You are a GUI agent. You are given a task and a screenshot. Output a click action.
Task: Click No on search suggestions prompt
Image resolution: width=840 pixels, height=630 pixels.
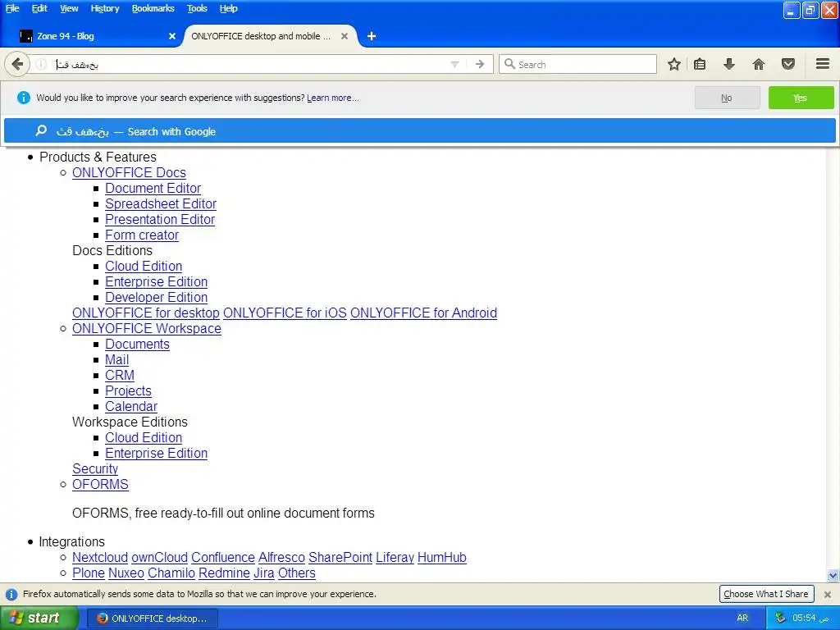click(727, 98)
